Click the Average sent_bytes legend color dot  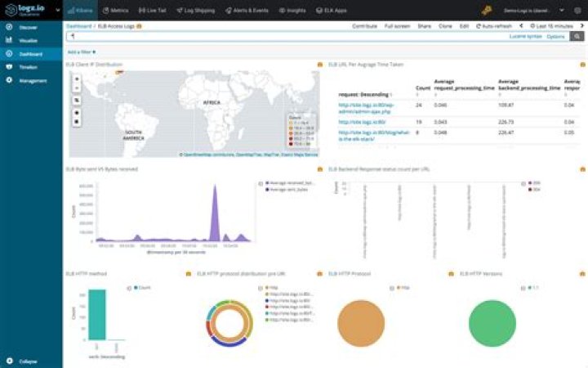(265, 190)
